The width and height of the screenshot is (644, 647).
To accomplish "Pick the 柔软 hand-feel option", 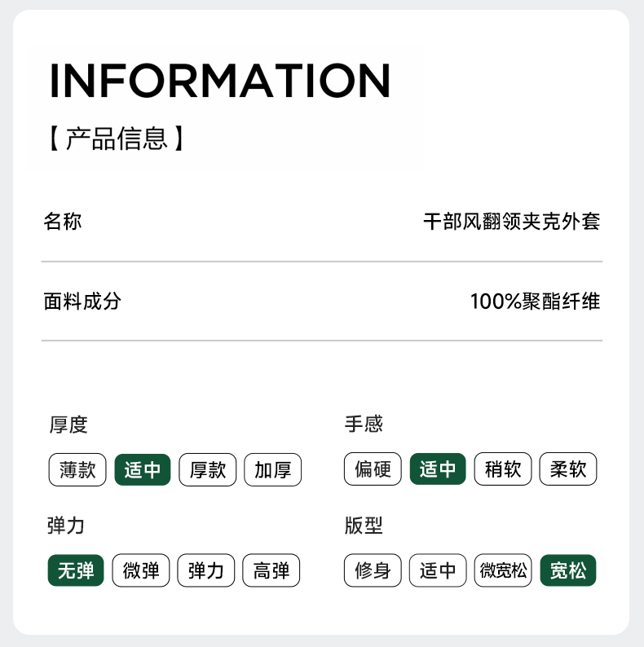I will tap(568, 469).
